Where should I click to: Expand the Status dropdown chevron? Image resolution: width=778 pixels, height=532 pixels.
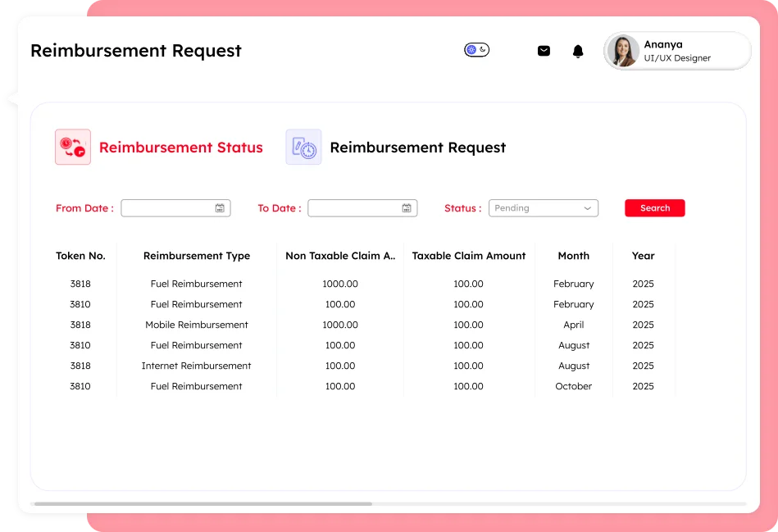pos(587,208)
